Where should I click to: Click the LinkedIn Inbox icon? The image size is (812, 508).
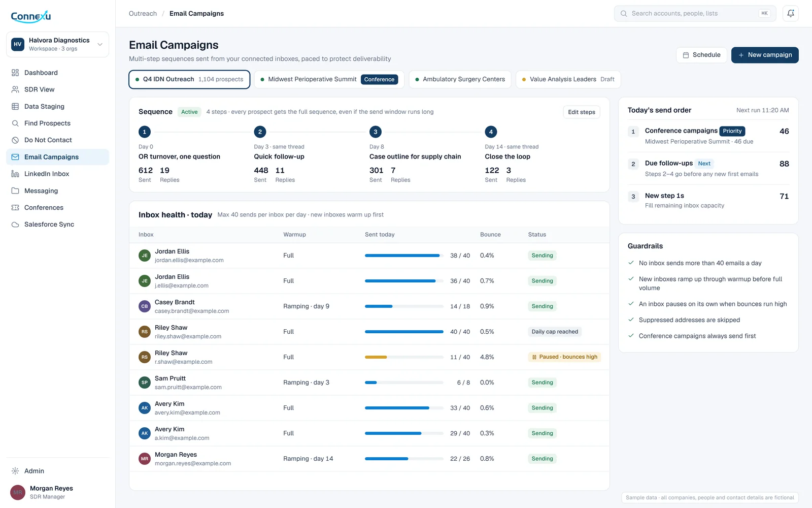coord(15,174)
